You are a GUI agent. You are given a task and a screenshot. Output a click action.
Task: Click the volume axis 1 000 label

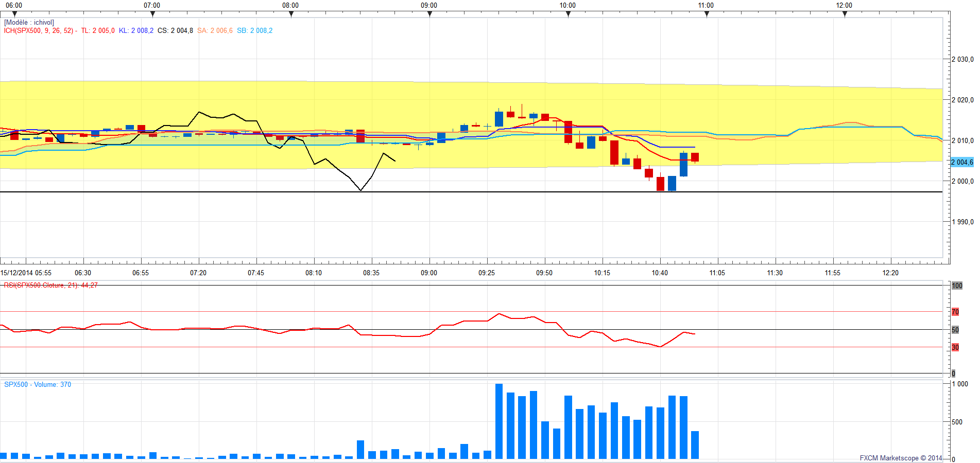pos(960,384)
